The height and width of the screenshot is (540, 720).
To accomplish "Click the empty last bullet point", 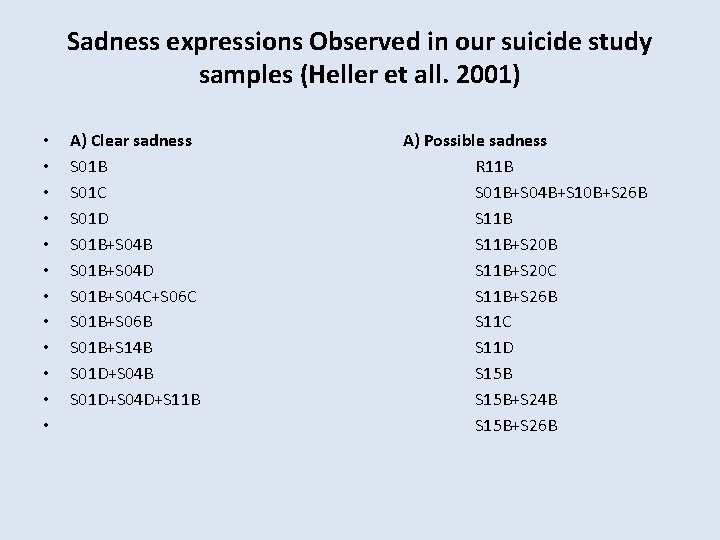I will coord(46,425).
